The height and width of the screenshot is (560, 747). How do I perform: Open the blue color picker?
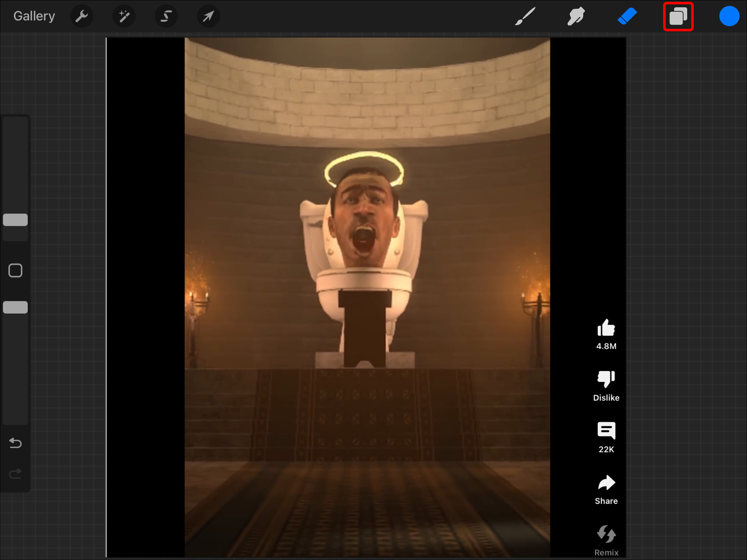729,16
